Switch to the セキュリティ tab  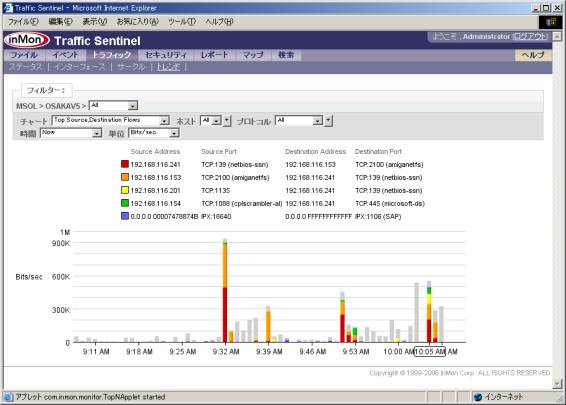click(x=166, y=55)
